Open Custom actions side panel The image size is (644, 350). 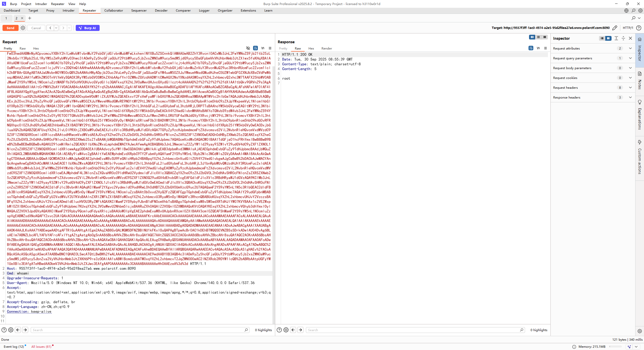coord(640,142)
